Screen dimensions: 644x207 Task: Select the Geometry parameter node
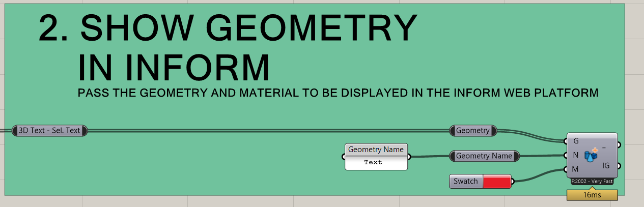tap(472, 131)
